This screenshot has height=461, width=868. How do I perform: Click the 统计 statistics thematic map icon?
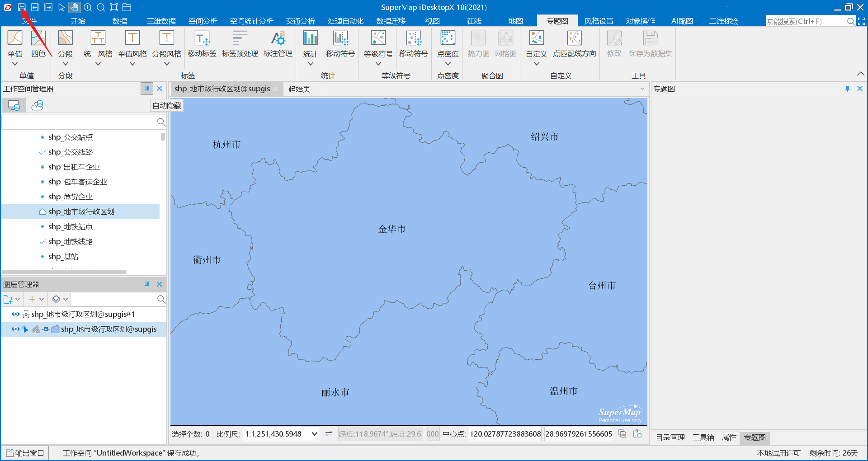click(x=311, y=38)
